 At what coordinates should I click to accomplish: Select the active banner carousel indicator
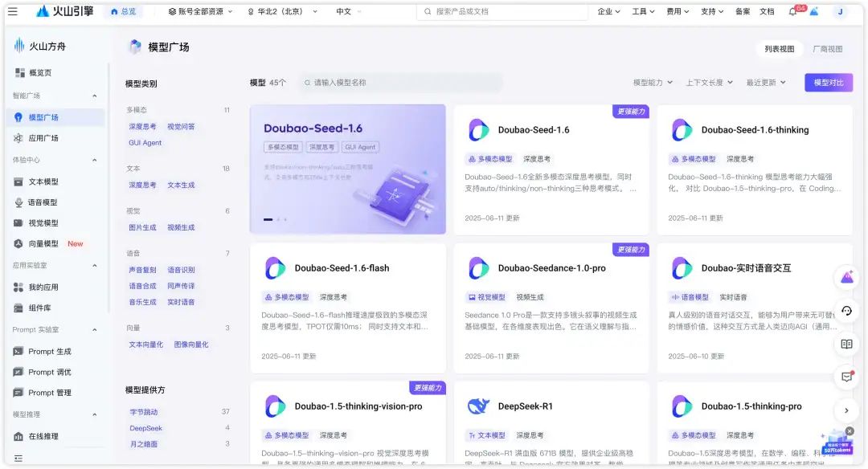(268, 219)
